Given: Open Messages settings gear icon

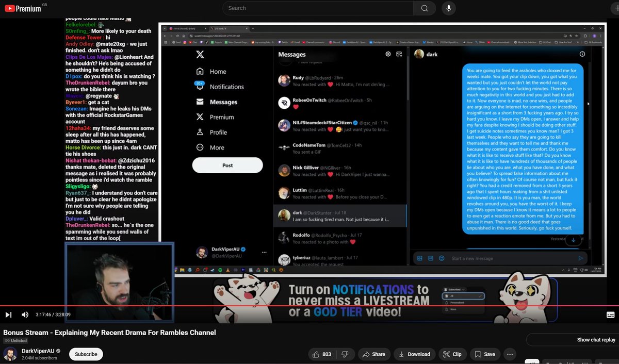Looking at the screenshot, I should tap(388, 54).
